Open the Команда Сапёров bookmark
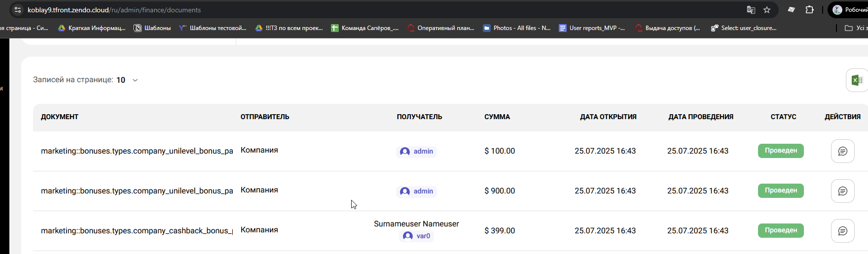The height and width of the screenshot is (254, 868). click(364, 28)
